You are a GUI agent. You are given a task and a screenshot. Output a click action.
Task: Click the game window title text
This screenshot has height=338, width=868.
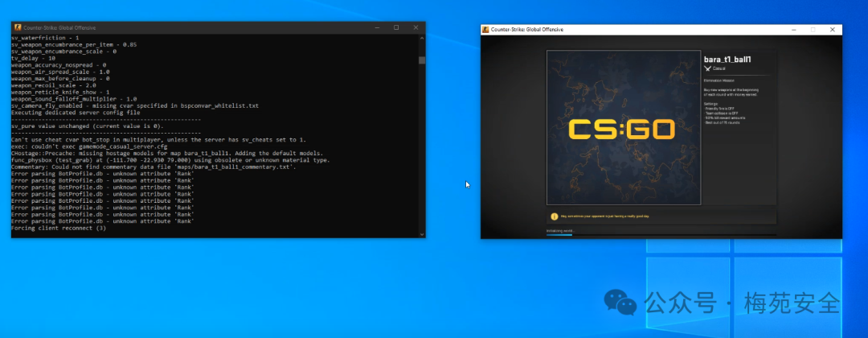tap(527, 29)
